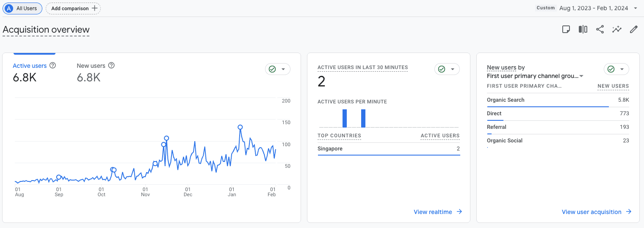Screen dimensions: 644x228
Task: Click the Aug 1, 2023 - Feb 1, 2024 date range
Action: click(x=594, y=8)
